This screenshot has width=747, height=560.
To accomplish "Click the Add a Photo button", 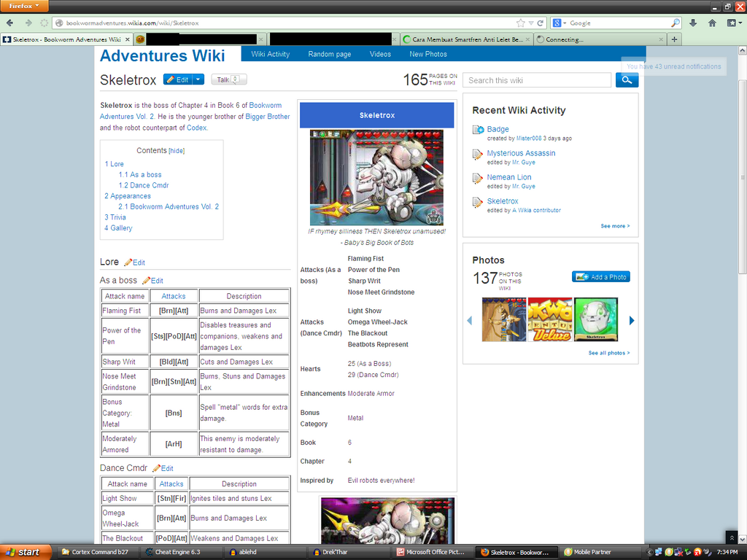I will click(601, 276).
